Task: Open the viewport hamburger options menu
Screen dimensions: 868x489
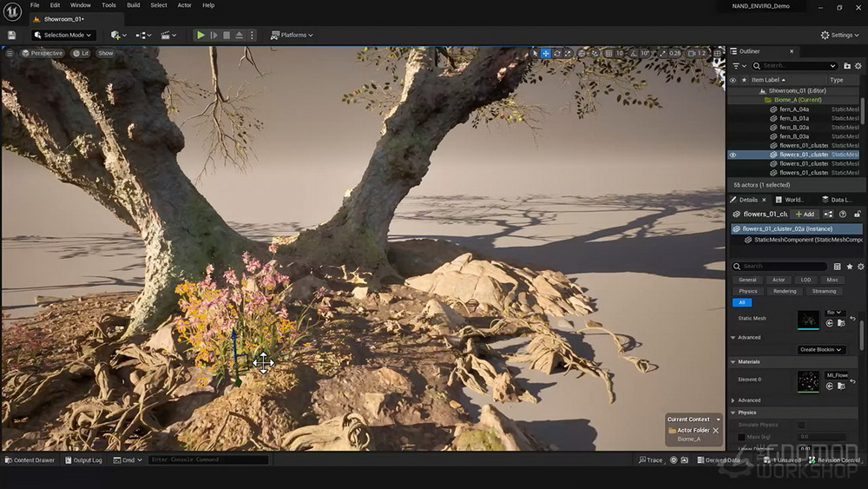Action: point(10,53)
